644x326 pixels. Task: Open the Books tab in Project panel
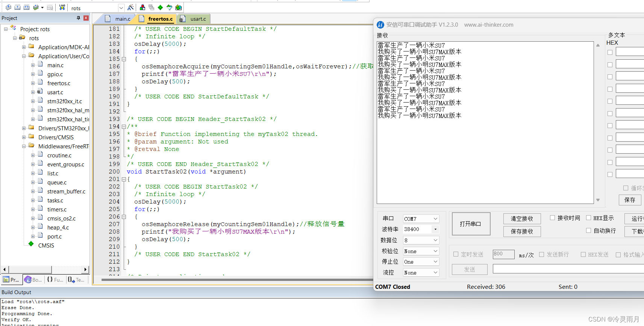tap(33, 279)
